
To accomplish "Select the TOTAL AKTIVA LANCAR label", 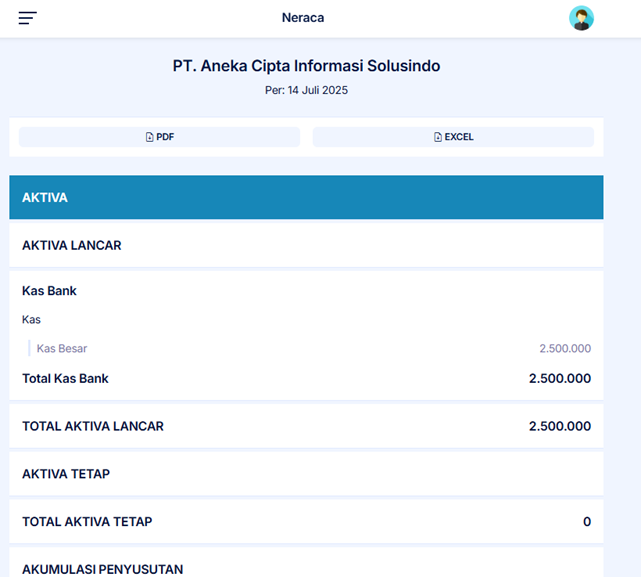I will coord(93,426).
